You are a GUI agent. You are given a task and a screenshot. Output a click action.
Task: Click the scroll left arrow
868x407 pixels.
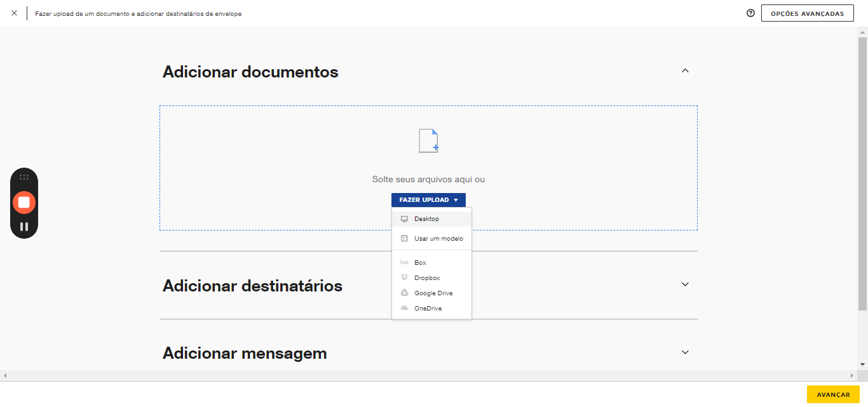pos(5,375)
